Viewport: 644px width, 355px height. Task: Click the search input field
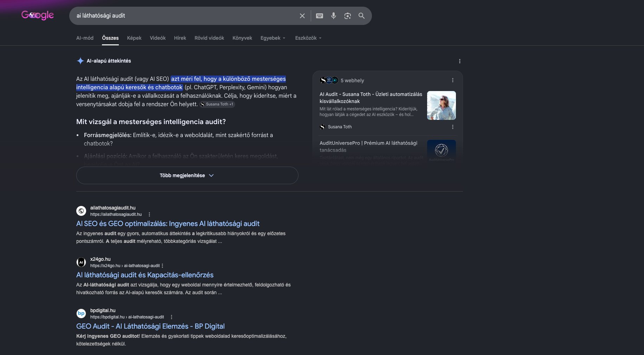click(185, 16)
